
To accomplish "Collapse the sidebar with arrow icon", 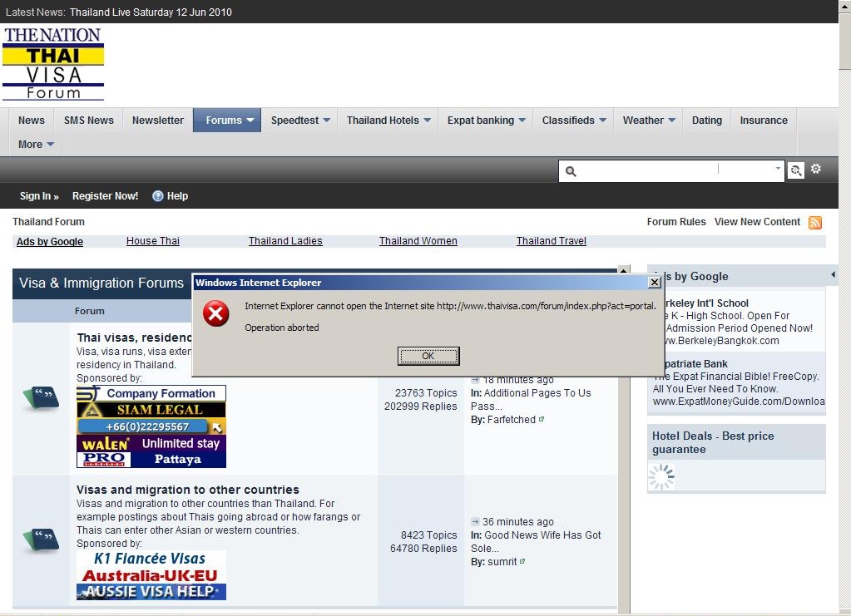I will 833,275.
